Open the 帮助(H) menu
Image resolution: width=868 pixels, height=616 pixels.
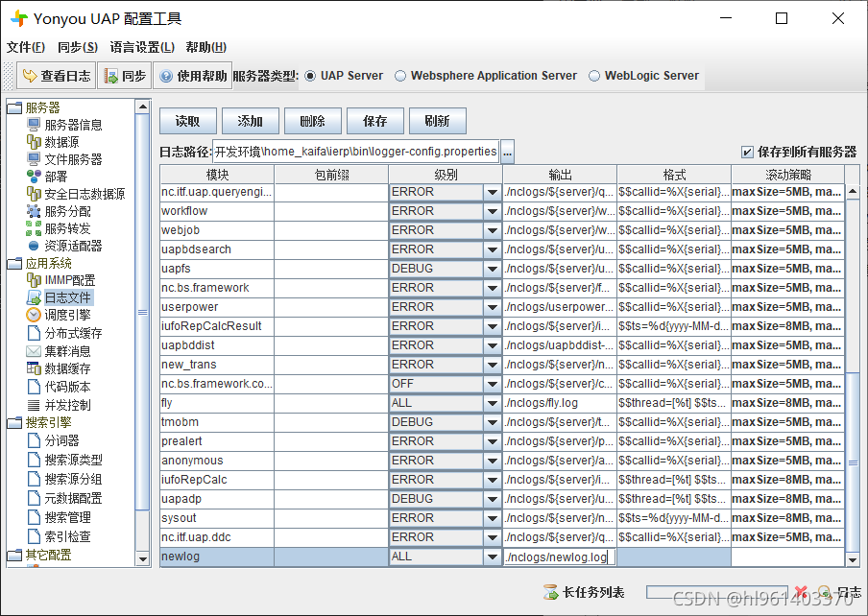[x=205, y=47]
